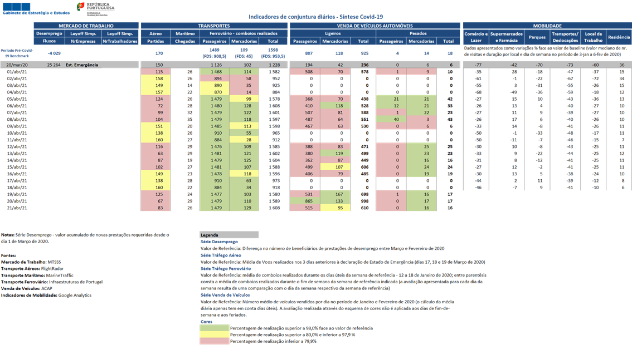Click the Gabinete de Estratégia e Estudos logo

coord(36,9)
